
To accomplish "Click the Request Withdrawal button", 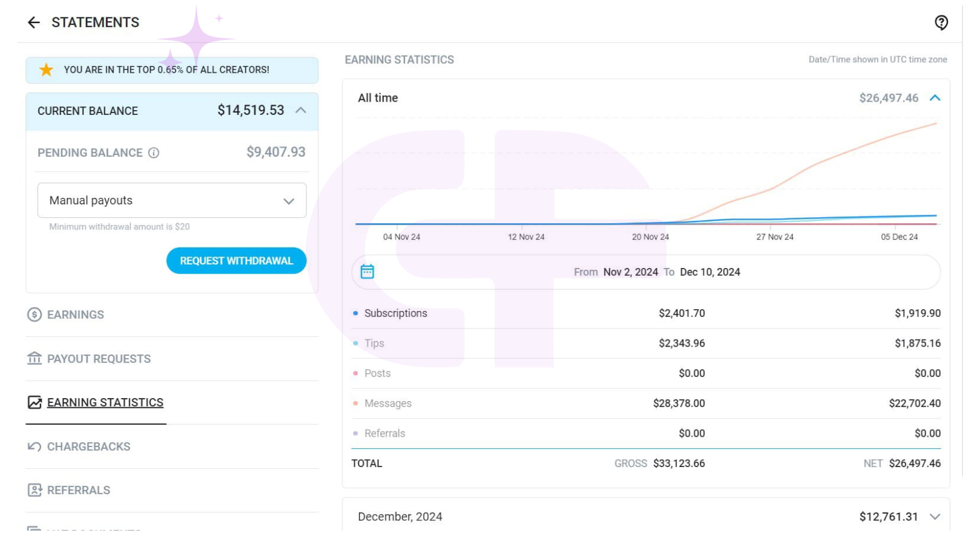I will 236,261.
